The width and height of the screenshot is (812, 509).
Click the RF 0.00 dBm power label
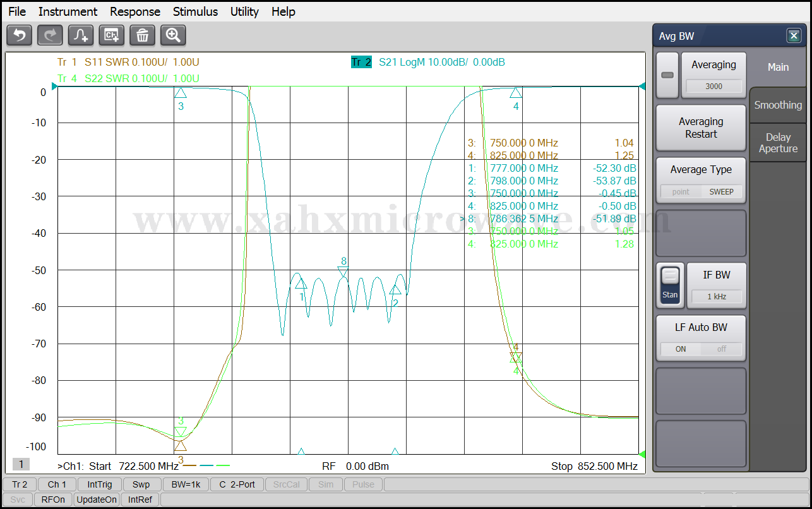355,466
